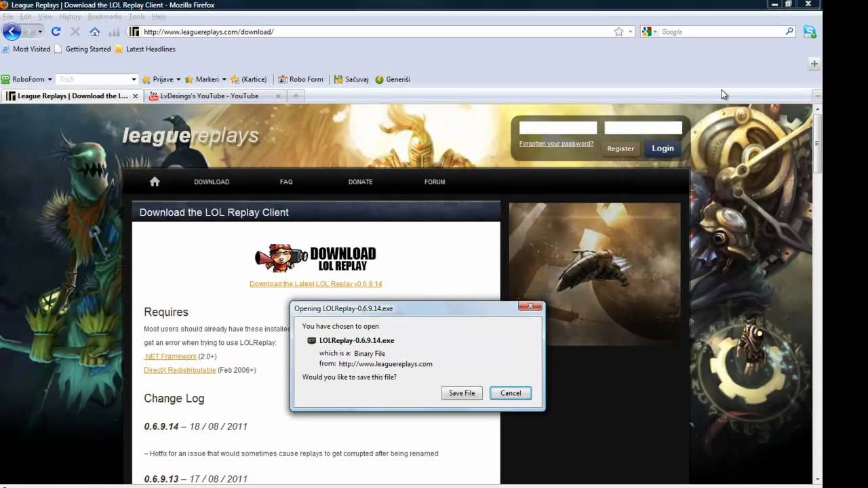Click the spaceship thumbnail image

(x=595, y=274)
